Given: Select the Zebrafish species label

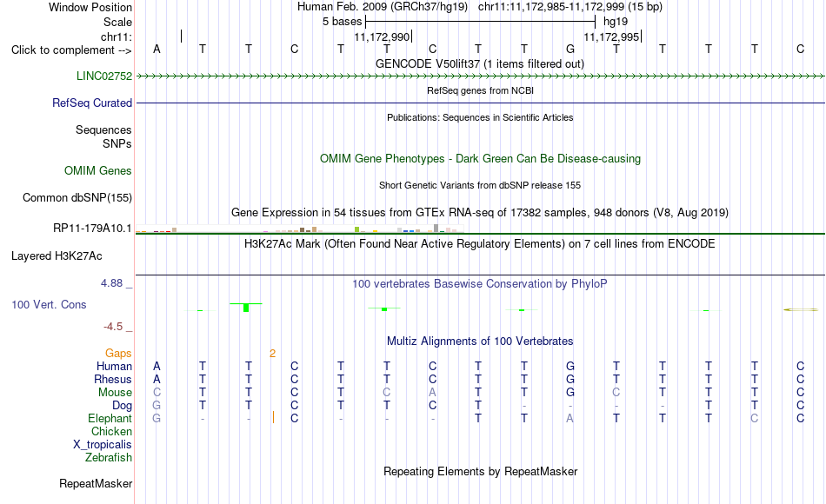Looking at the screenshot, I should coord(109,457).
